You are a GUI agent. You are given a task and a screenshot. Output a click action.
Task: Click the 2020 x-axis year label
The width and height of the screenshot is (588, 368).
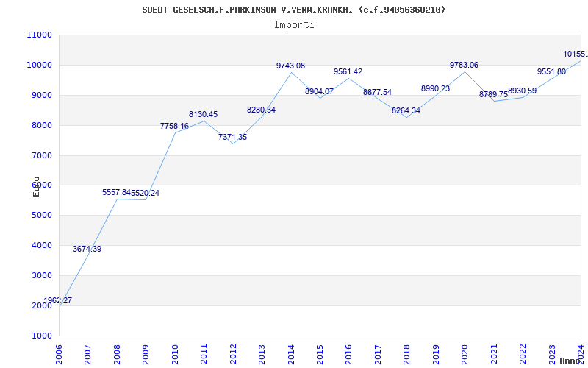[465, 354]
